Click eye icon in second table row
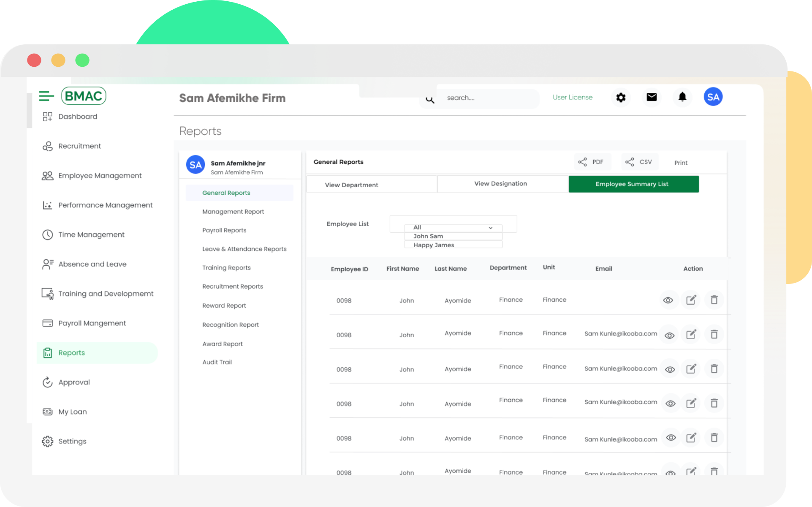Image resolution: width=812 pixels, height=507 pixels. click(669, 335)
